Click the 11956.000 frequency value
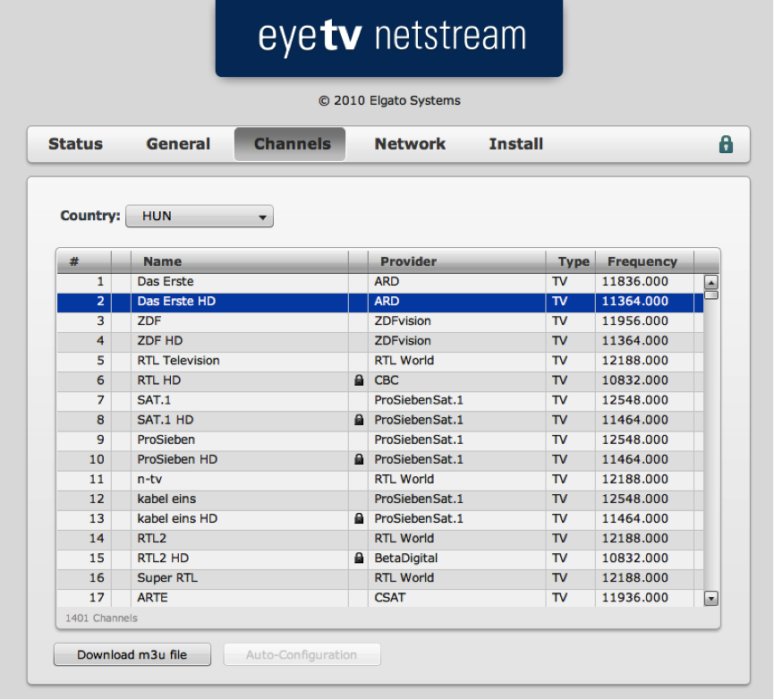The image size is (774, 700). pos(634,320)
